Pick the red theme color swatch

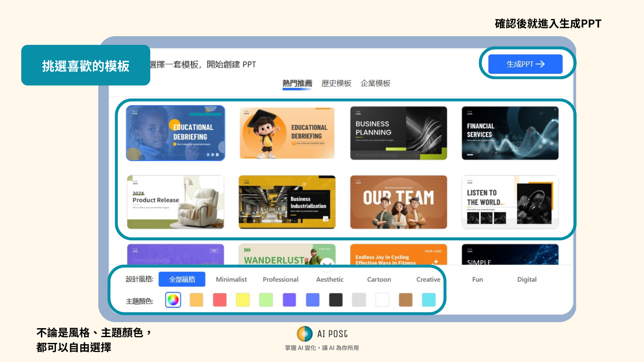point(220,300)
